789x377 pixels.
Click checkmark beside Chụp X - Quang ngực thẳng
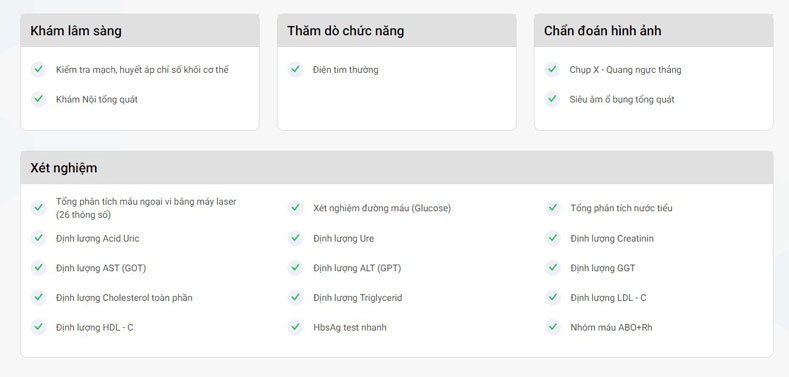552,69
